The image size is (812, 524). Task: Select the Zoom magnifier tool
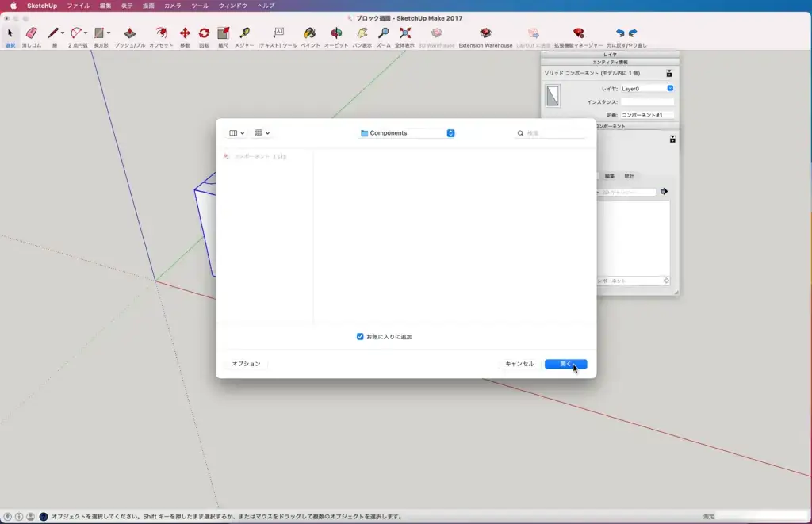click(x=383, y=33)
